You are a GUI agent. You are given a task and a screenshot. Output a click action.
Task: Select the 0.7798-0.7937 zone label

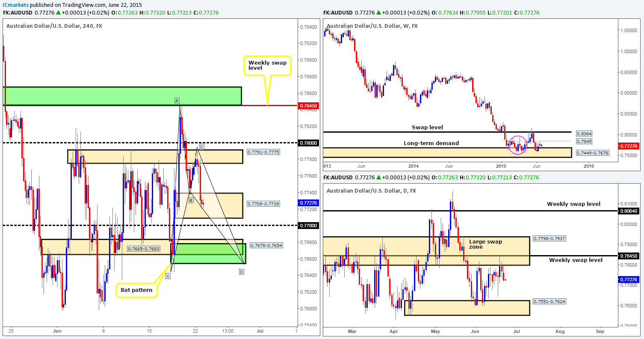tap(550, 238)
